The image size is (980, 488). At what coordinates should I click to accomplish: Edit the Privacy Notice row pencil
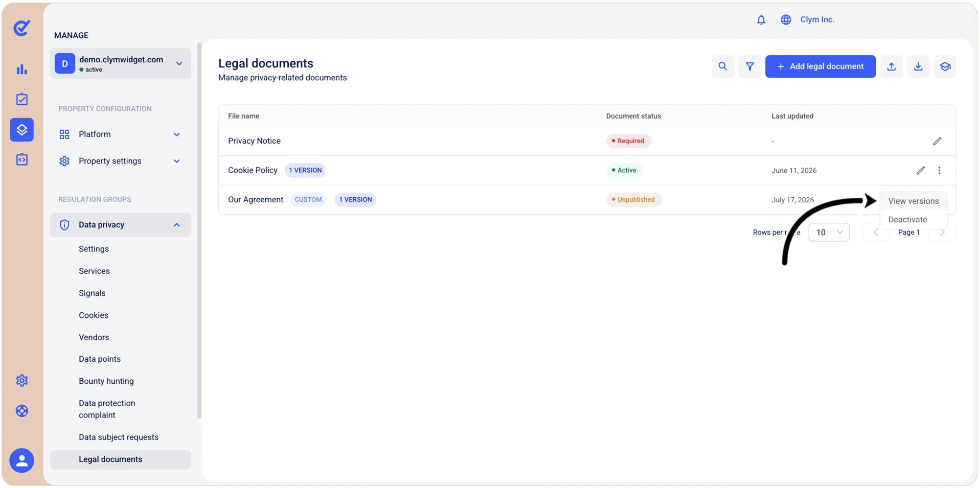click(x=937, y=141)
